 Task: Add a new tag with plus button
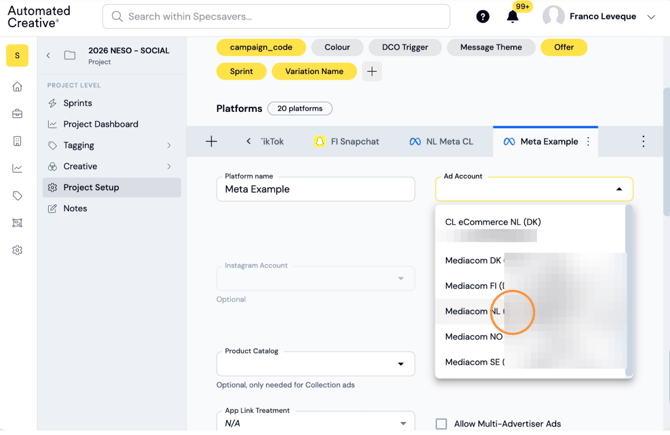[372, 71]
